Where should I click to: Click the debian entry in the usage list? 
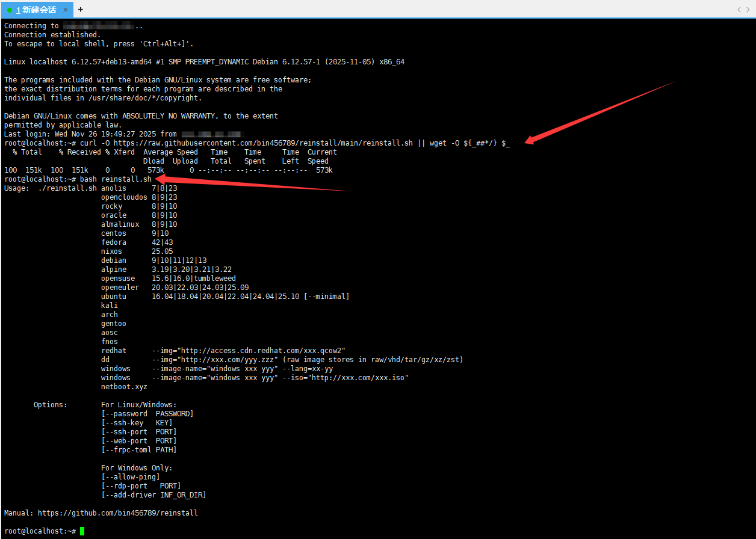pos(114,260)
